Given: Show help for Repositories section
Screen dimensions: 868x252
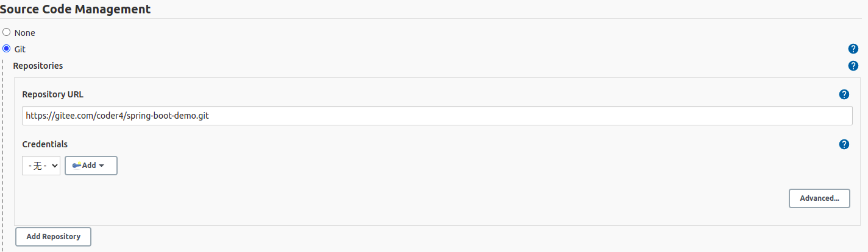Looking at the screenshot, I should coord(853,66).
